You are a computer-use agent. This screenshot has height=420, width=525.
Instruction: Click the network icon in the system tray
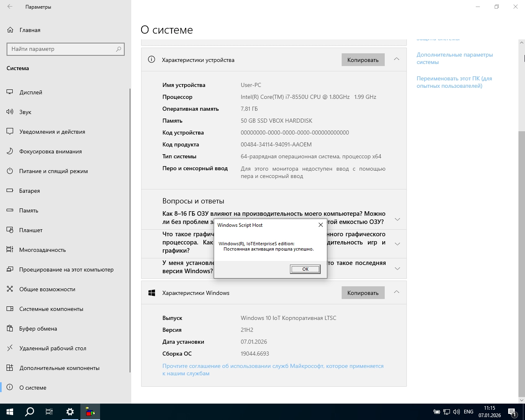pyautogui.click(x=447, y=412)
